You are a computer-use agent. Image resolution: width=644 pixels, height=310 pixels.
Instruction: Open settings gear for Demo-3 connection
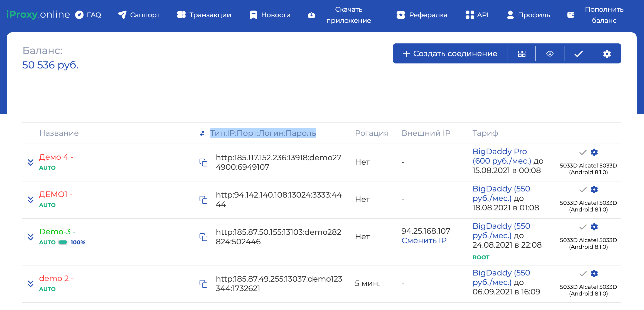pyautogui.click(x=594, y=227)
